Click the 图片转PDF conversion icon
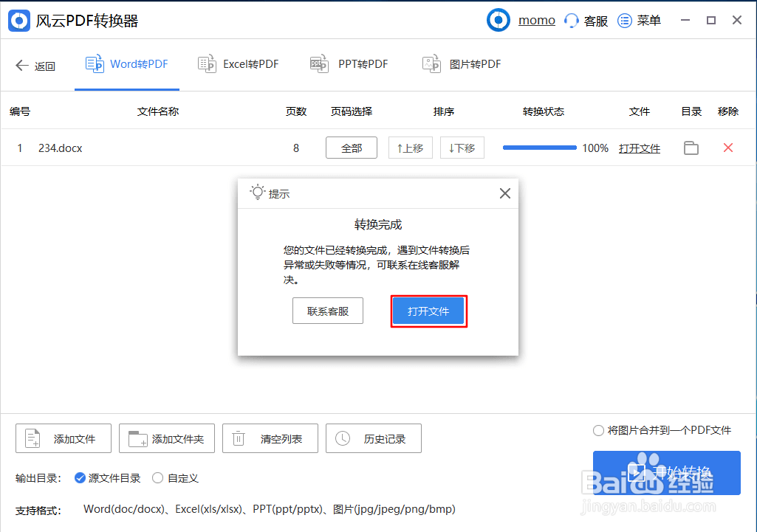Viewport: 757px width, 532px height. click(431, 63)
